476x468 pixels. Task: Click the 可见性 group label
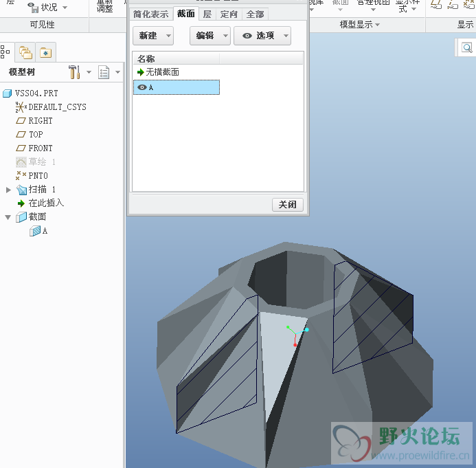point(42,25)
